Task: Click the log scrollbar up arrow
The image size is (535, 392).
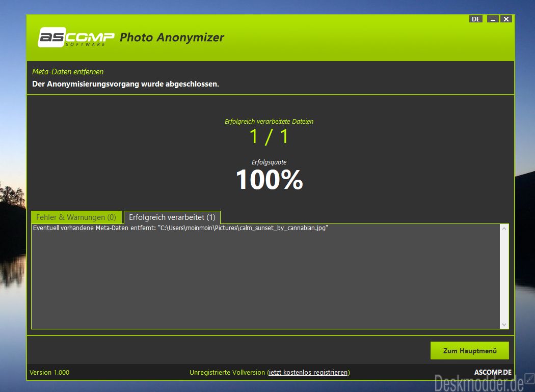Action: click(504, 229)
